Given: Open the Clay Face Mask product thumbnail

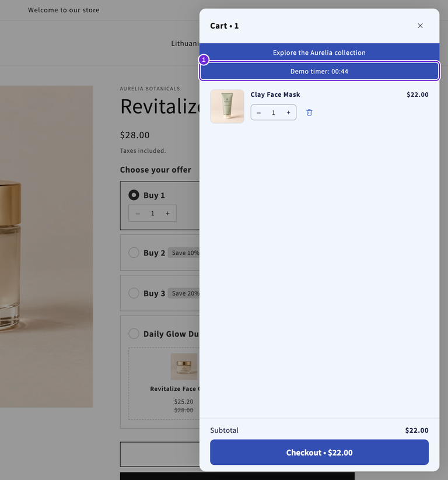Looking at the screenshot, I should [x=228, y=106].
